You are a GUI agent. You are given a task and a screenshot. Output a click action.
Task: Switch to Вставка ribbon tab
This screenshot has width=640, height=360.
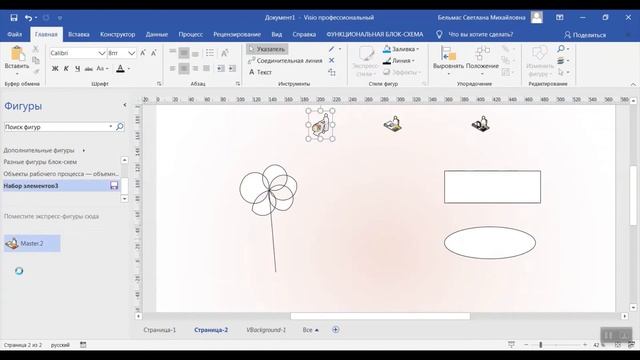tap(79, 35)
